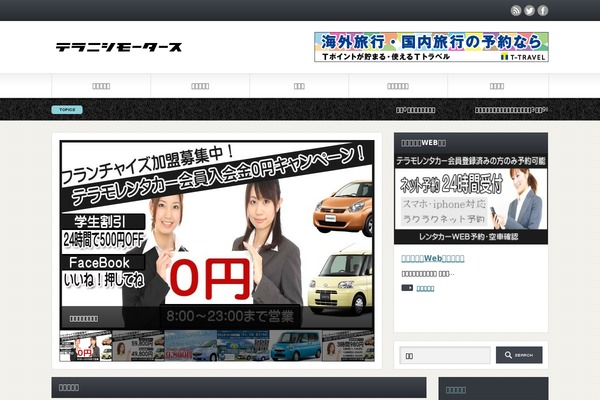
Task: Click the read-more arrow icon in sidebar
Action: tap(407, 288)
